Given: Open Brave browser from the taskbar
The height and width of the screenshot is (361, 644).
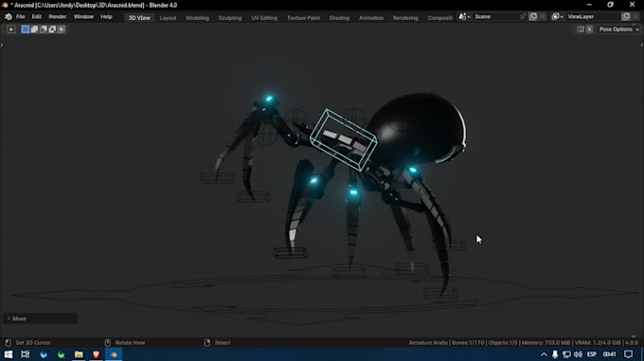Looking at the screenshot, I should coord(96,354).
